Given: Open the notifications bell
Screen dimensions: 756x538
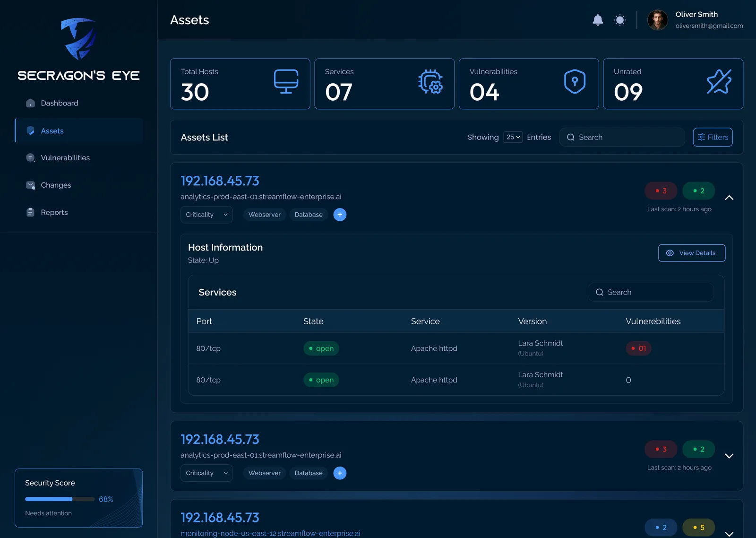Looking at the screenshot, I should [598, 20].
